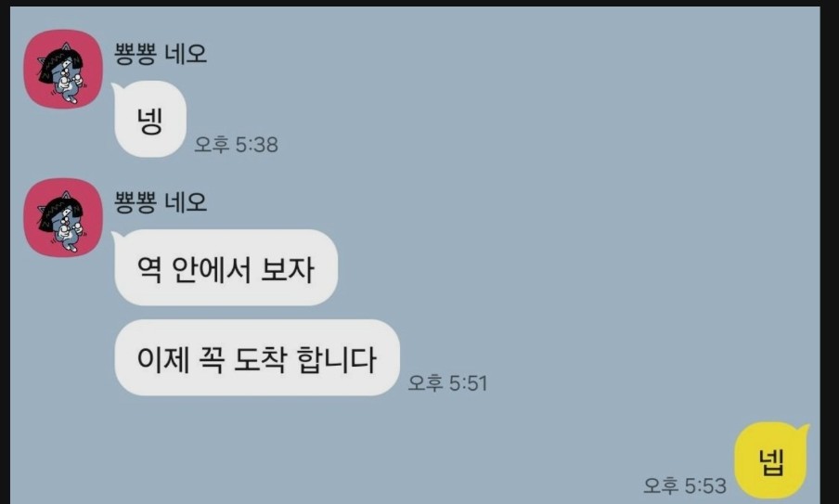Click the word 도착 in the message

click(x=260, y=358)
